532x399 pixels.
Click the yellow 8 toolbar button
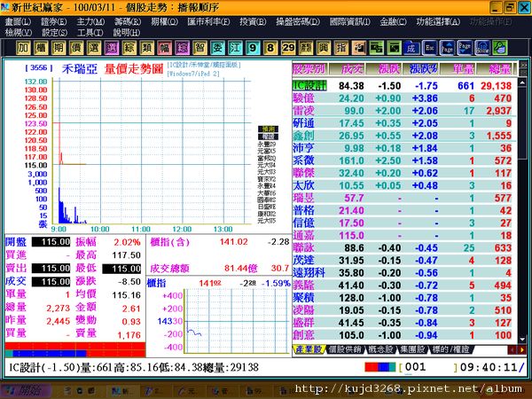270,48
